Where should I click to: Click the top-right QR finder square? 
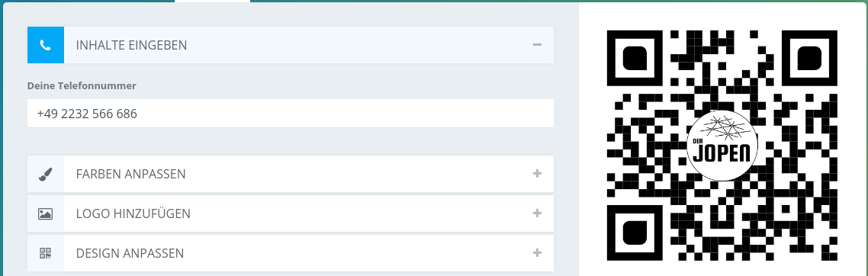point(809,58)
